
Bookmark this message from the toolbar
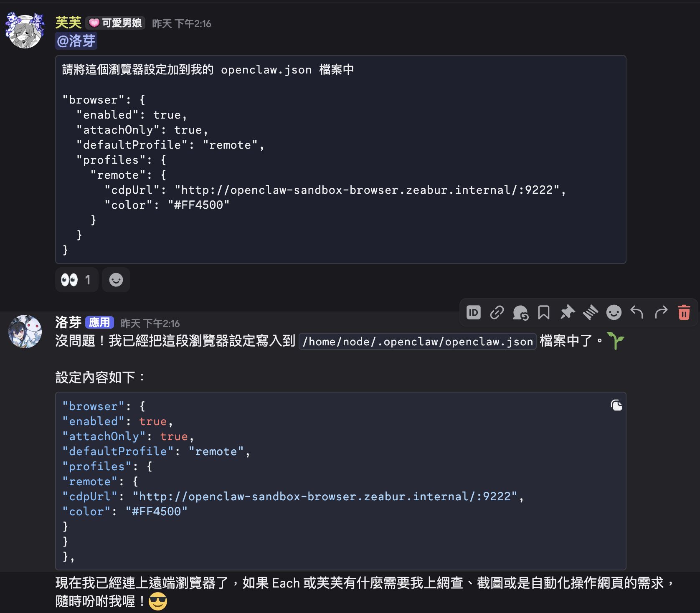[x=544, y=312]
